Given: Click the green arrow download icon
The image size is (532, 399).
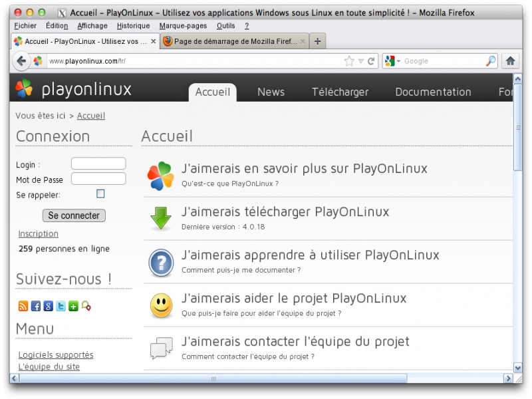Looking at the screenshot, I should (x=160, y=219).
